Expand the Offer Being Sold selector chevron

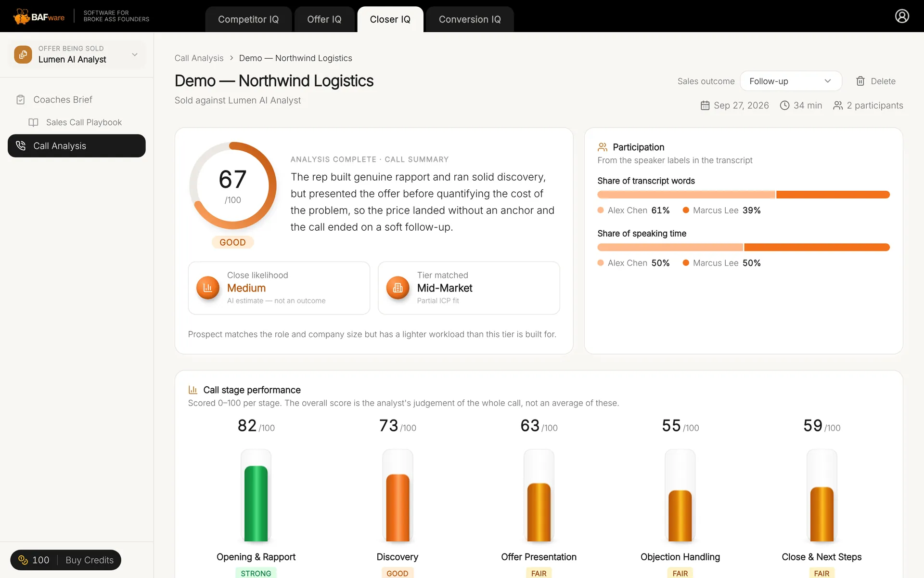[135, 54]
